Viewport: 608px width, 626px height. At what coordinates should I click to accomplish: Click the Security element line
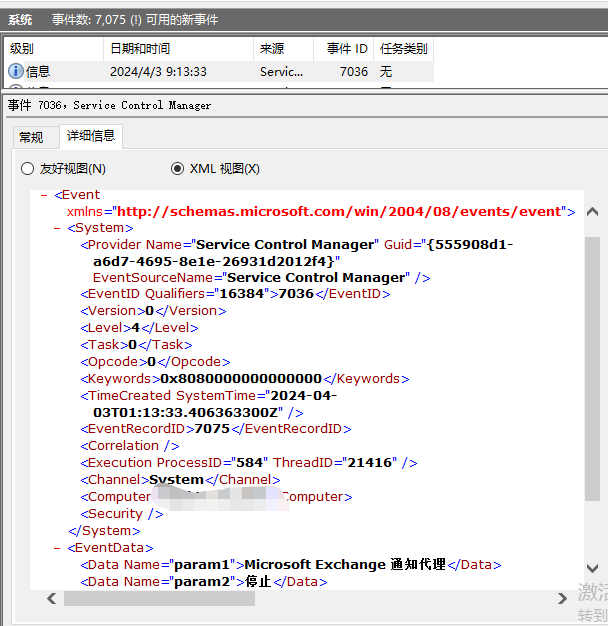(x=122, y=514)
